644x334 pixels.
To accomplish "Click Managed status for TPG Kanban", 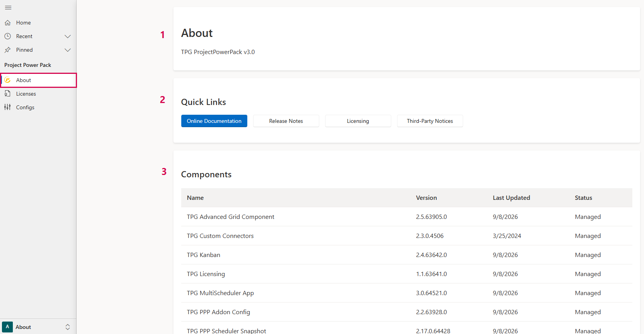I will pyautogui.click(x=588, y=255).
